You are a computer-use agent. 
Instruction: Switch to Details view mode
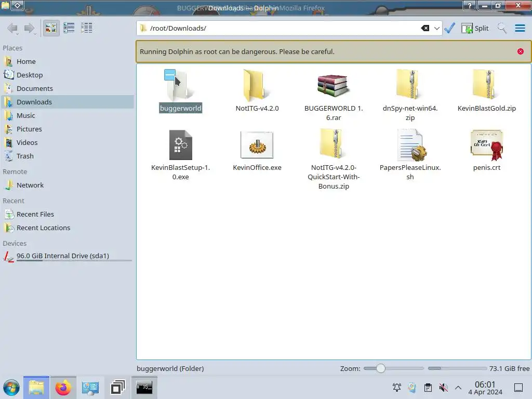pos(87,28)
